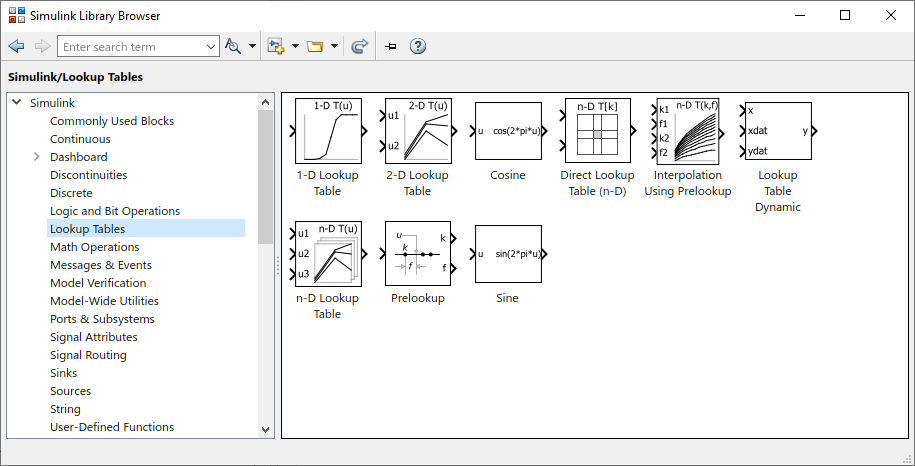Select the 1-D Lookup Table block
This screenshot has width=915, height=466.
coord(328,131)
